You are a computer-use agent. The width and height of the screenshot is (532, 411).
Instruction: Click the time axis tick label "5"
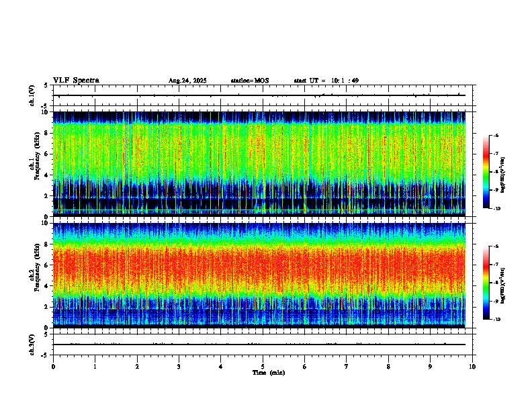tap(263, 367)
